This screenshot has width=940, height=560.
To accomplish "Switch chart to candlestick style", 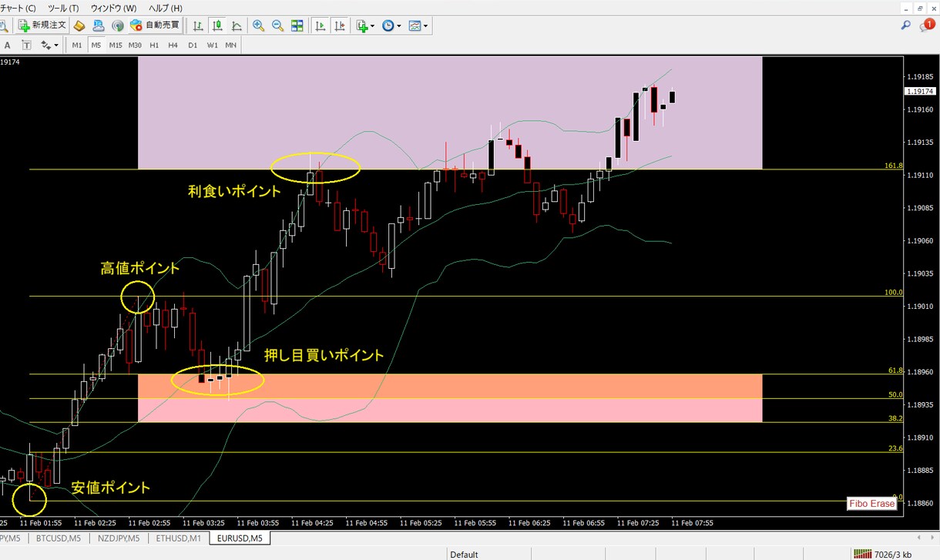I will [217, 25].
